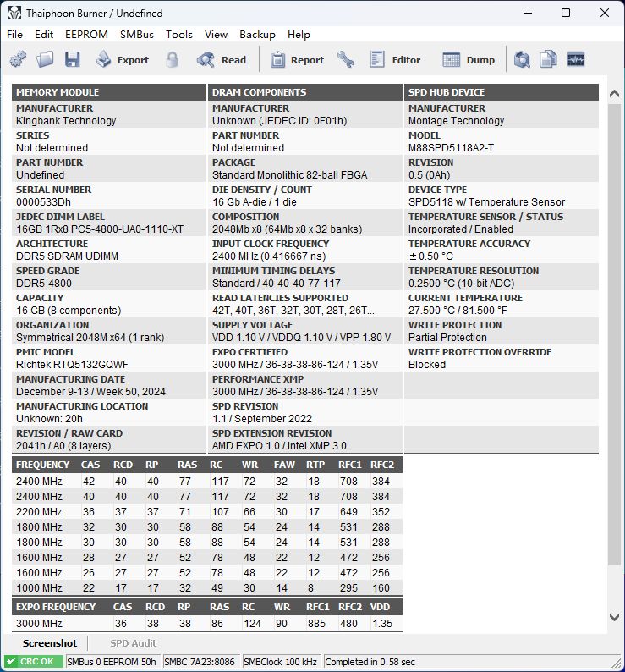Open the Help menu

(x=299, y=35)
